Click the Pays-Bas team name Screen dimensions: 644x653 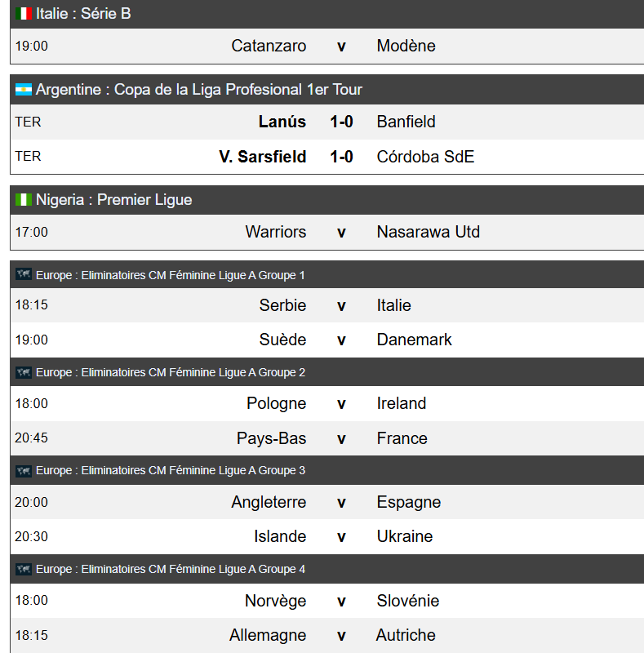[x=271, y=438]
